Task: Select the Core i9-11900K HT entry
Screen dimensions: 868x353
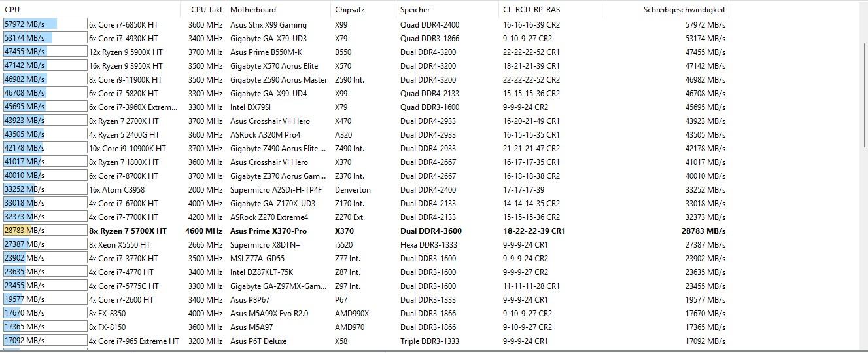Action: 125,80
